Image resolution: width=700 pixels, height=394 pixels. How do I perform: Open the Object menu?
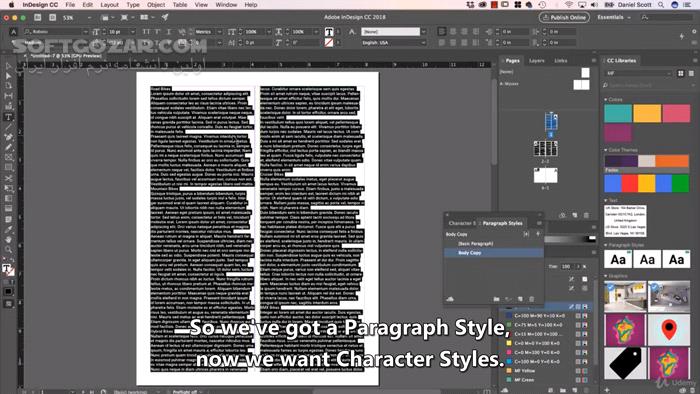(156, 5)
